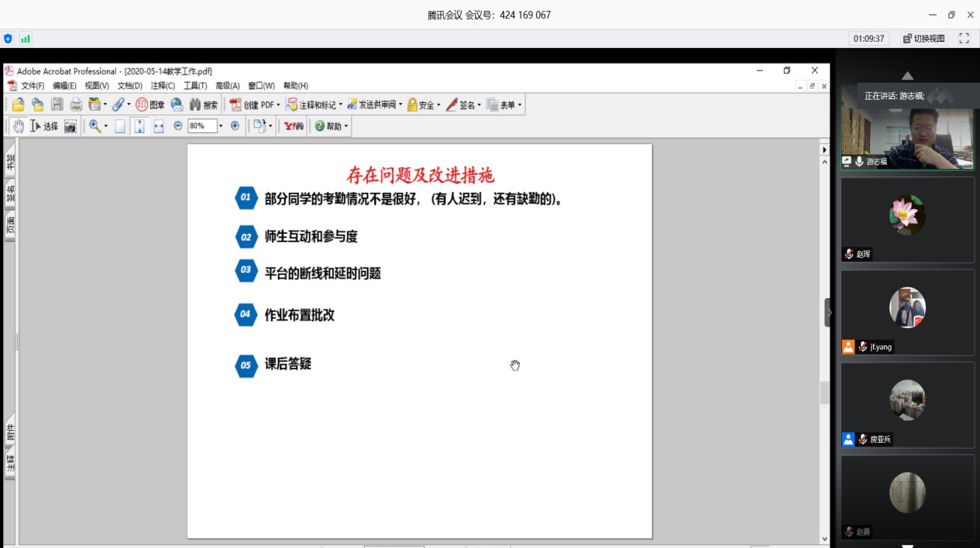Click the zoom-out minus icon
980x548 pixels.
click(178, 125)
